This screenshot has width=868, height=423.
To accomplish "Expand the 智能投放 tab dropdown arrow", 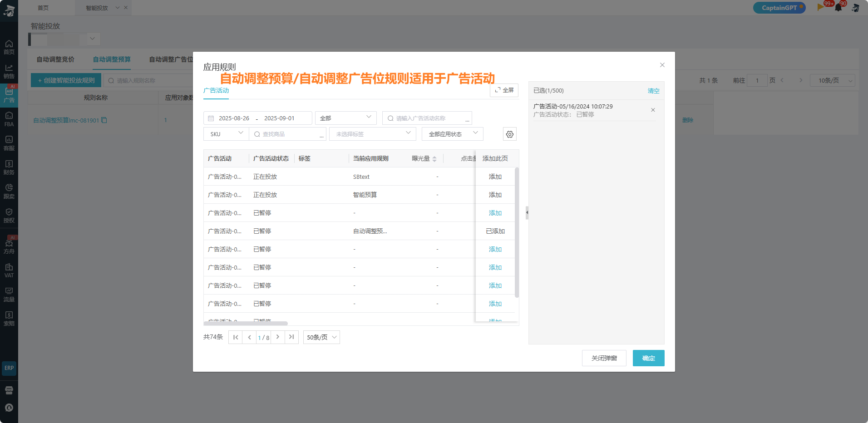I will [118, 8].
